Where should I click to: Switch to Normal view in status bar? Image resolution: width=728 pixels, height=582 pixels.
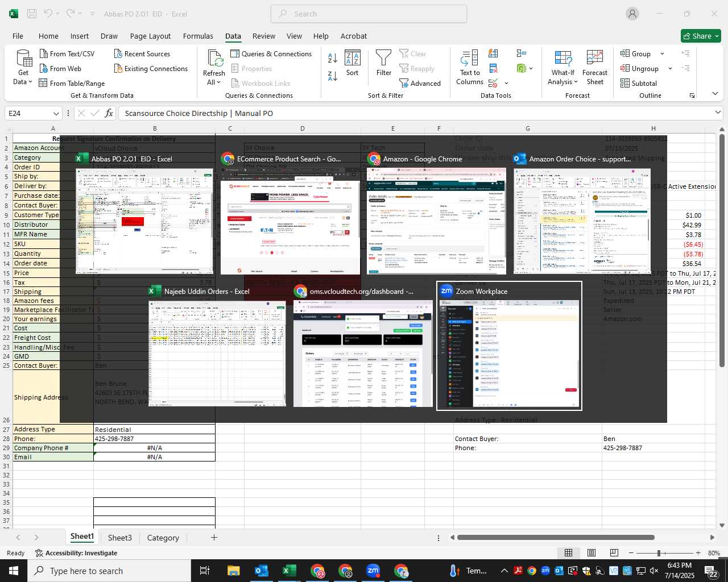pyautogui.click(x=568, y=553)
